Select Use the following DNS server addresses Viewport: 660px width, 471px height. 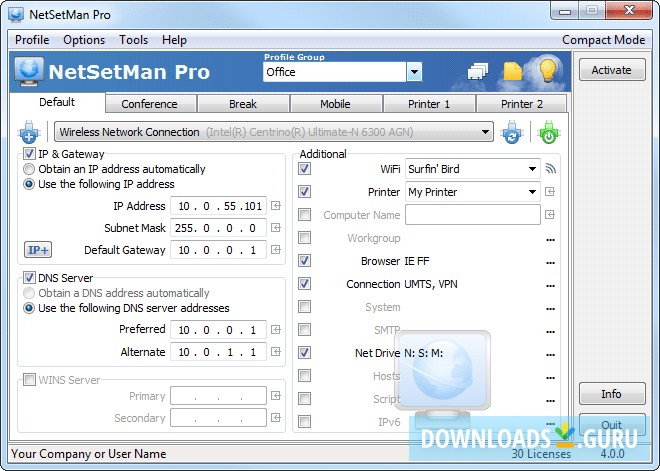pyautogui.click(x=29, y=308)
